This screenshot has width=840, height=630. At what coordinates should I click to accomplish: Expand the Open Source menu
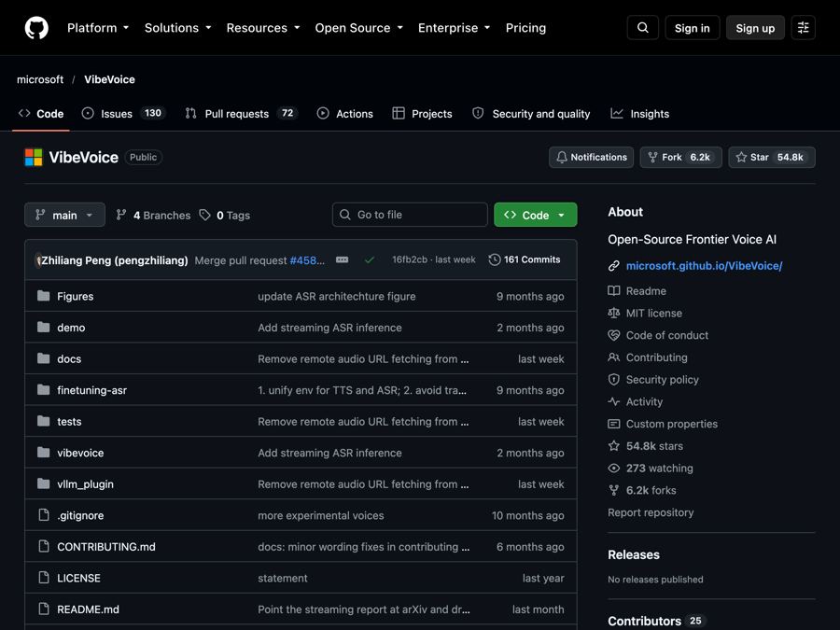coord(359,28)
